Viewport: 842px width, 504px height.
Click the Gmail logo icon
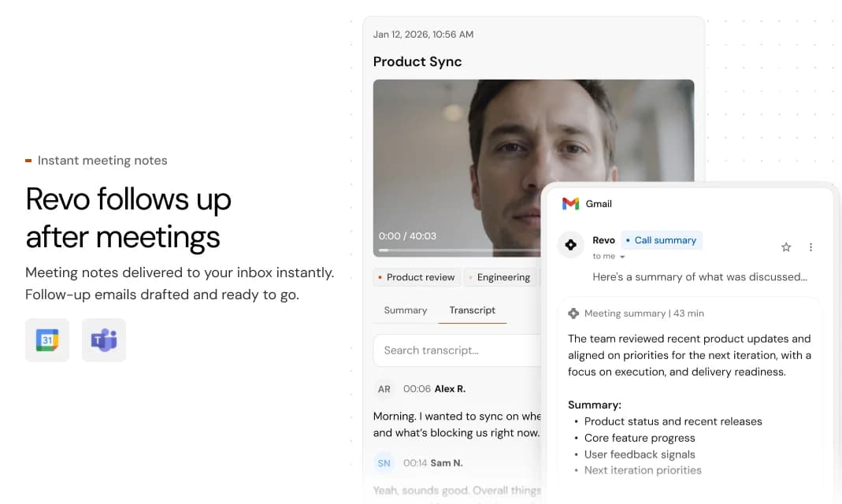pos(570,203)
